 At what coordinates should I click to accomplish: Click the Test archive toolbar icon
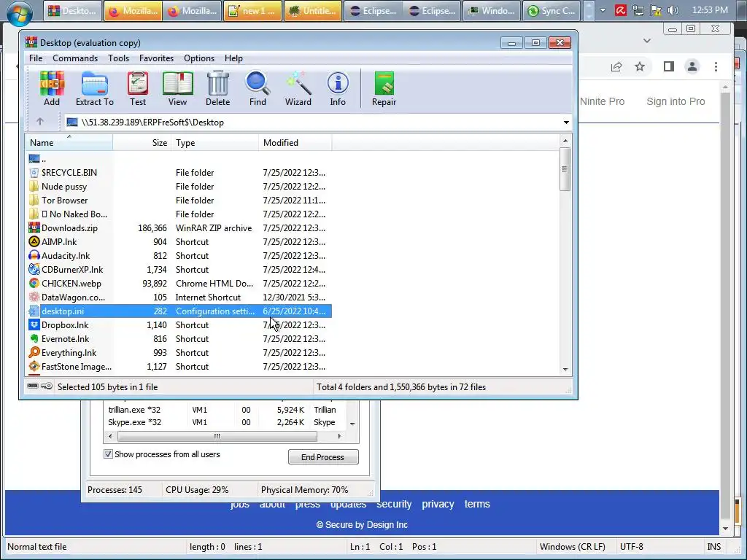pos(138,88)
